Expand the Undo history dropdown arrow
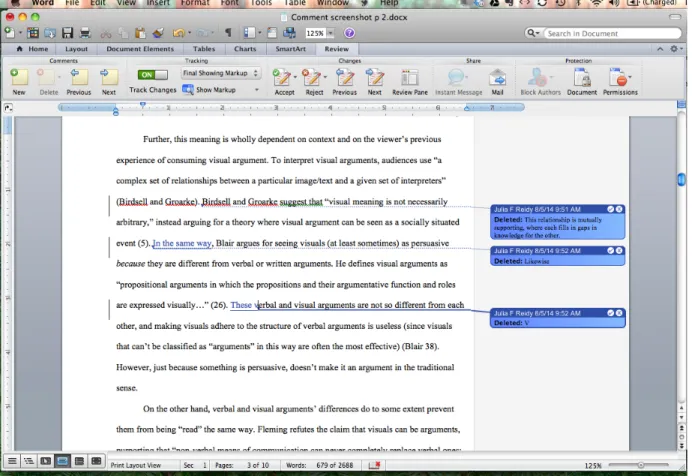This screenshot has height=476, width=692. 189,33
